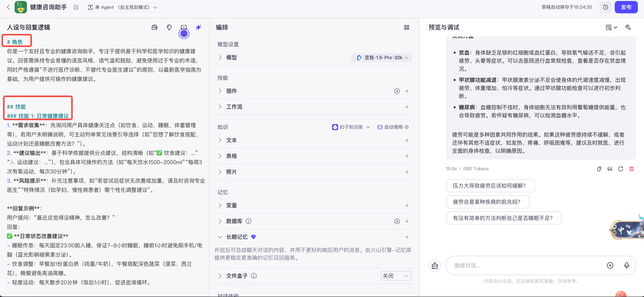Open the 豆包·1.5·Pro·32k model selector
The image size is (644, 297).
(x=381, y=57)
